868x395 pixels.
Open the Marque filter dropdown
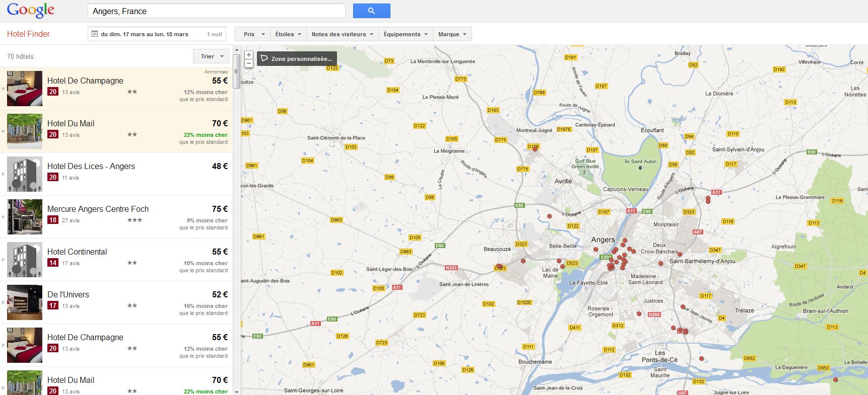[452, 34]
